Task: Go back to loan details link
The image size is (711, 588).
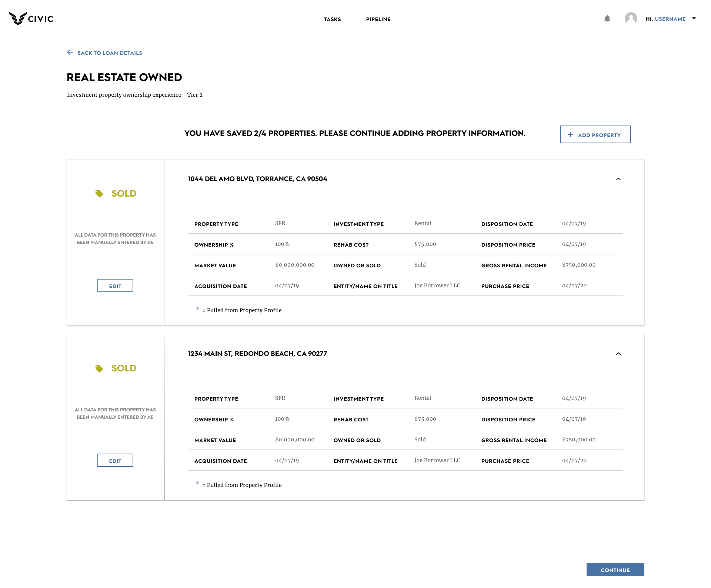Action: click(110, 53)
